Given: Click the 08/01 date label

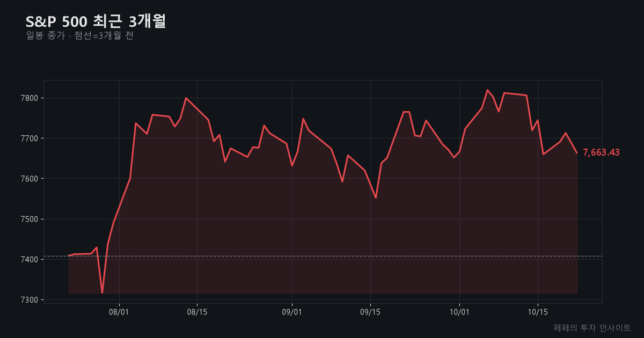Looking at the screenshot, I should coord(119,312).
